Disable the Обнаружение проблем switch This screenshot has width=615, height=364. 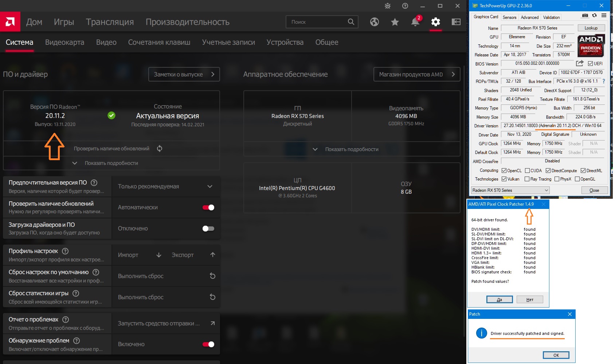coord(208,344)
